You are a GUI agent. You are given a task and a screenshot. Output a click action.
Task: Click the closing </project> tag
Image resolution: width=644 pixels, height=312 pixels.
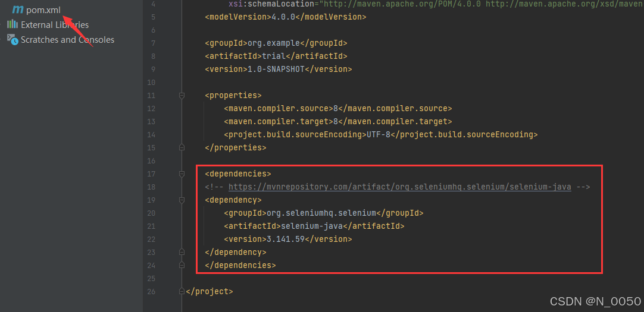(x=210, y=292)
